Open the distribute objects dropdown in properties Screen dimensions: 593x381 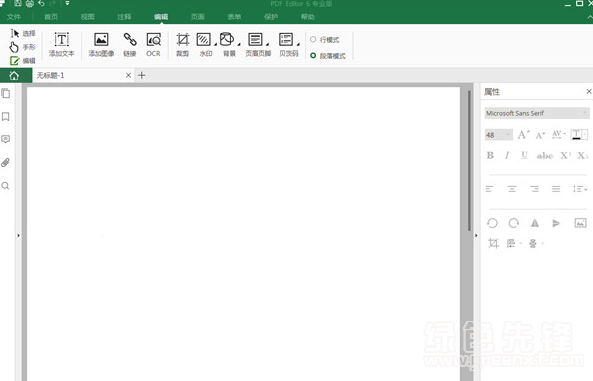tap(536, 243)
